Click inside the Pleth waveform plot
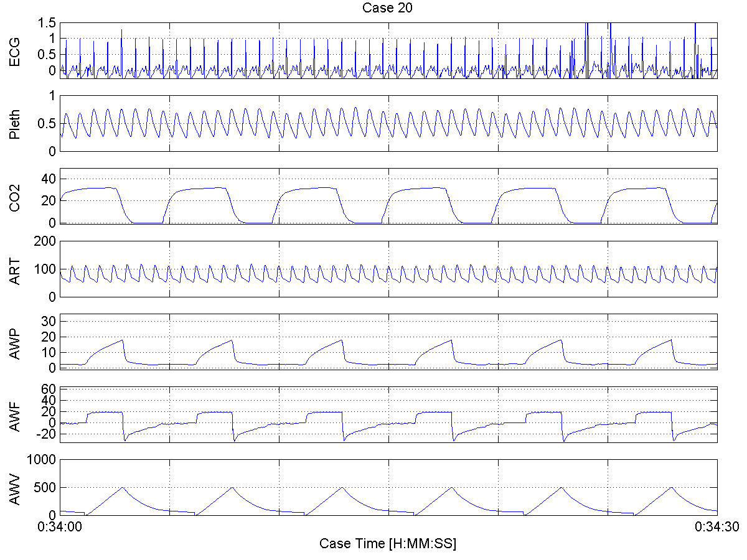 (388, 123)
